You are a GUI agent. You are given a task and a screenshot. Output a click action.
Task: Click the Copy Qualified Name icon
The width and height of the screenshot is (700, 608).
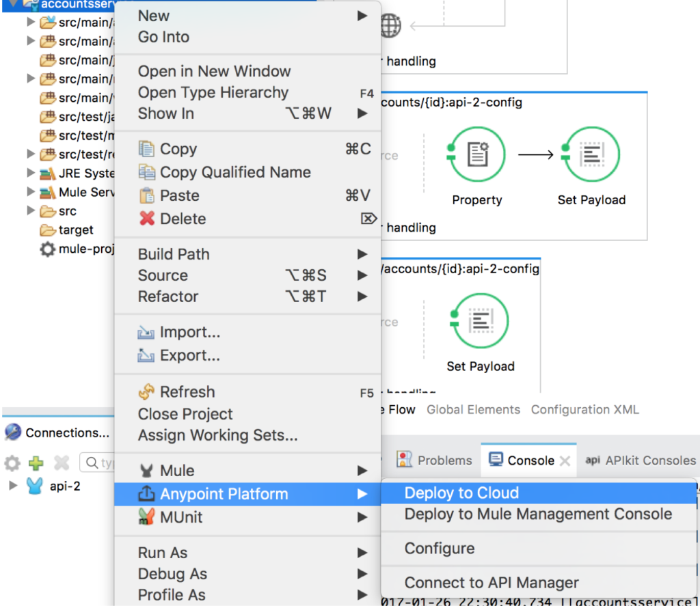pyautogui.click(x=146, y=172)
